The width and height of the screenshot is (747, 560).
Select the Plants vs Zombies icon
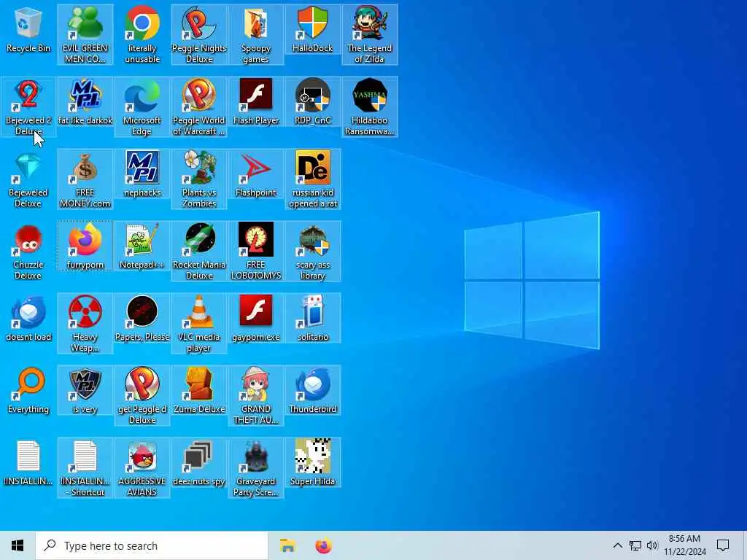pos(199,179)
